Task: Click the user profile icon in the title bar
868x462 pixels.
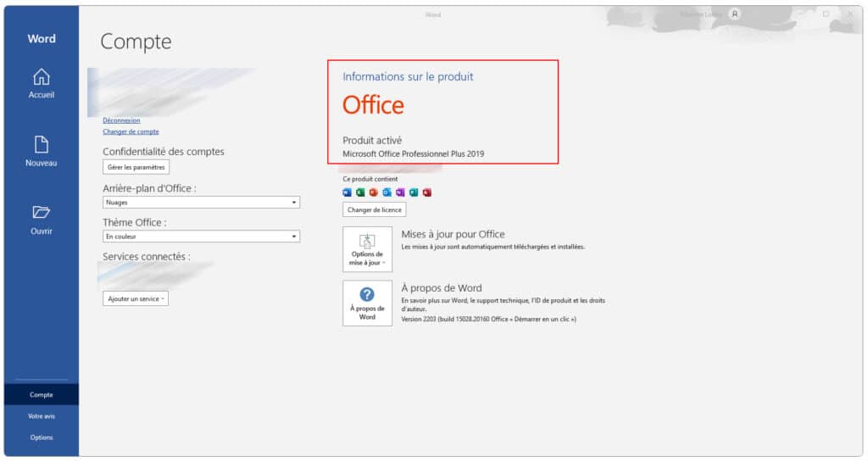Action: click(x=735, y=14)
